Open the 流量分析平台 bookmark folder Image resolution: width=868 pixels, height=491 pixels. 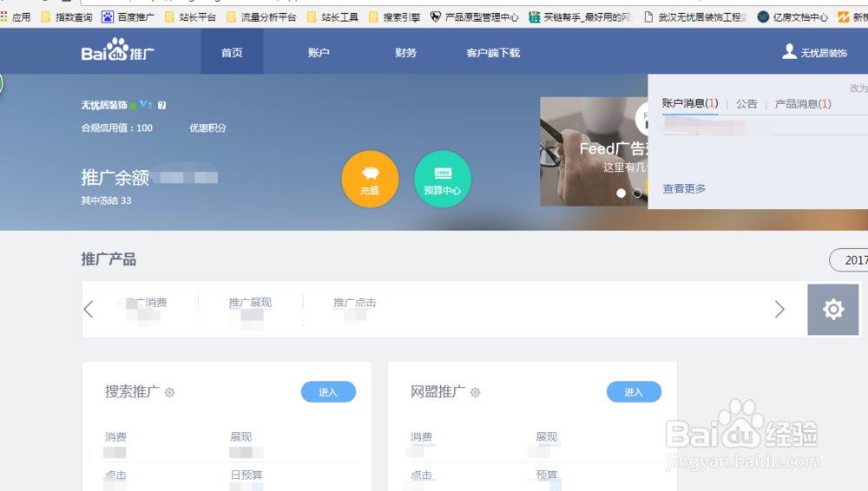(261, 17)
